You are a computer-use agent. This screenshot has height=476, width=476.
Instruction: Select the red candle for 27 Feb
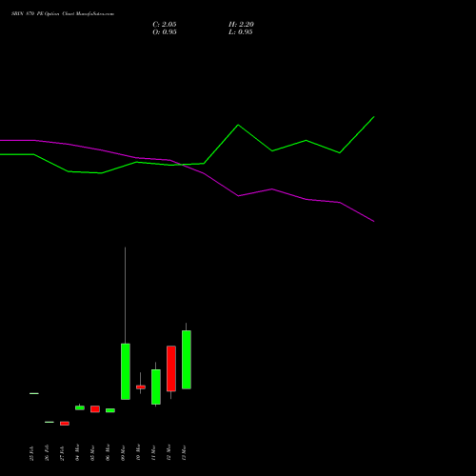pyautogui.click(x=65, y=424)
